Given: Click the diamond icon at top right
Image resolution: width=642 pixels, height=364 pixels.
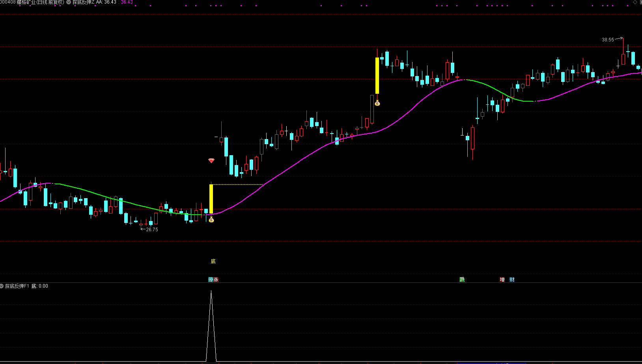Looking at the screenshot, I should pyautogui.click(x=635, y=2).
